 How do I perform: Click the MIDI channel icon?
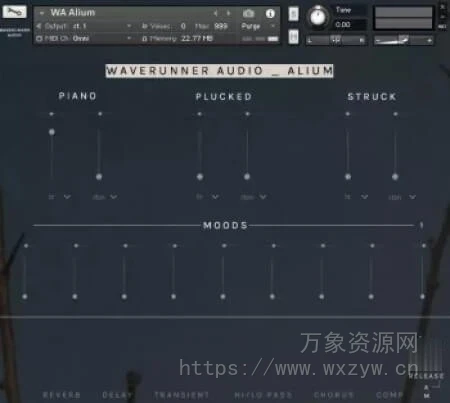tap(39, 38)
